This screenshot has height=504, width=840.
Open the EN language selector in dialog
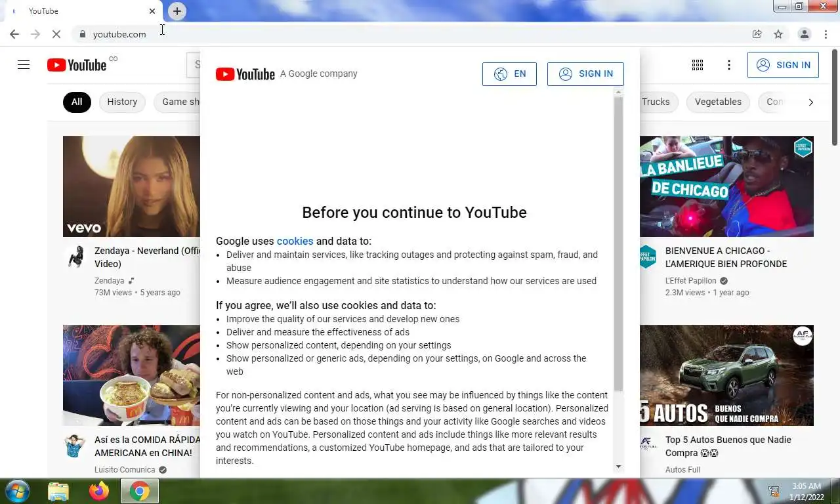point(509,73)
